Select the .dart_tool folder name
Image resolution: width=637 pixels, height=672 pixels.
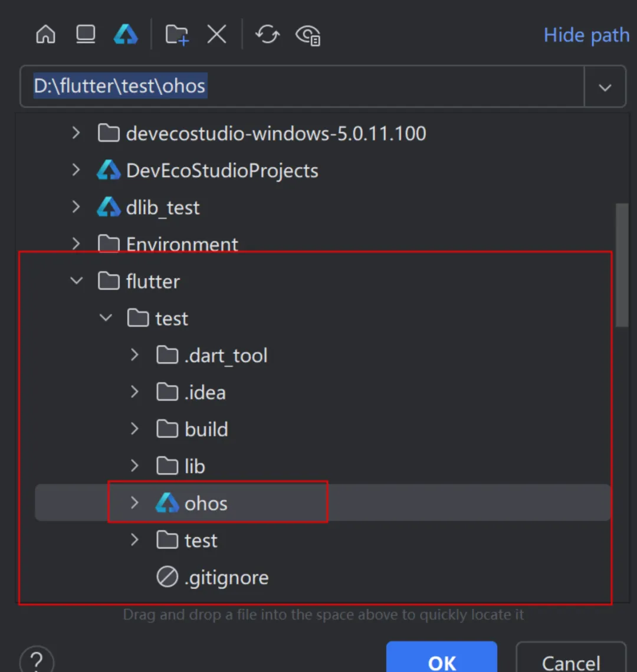click(226, 356)
